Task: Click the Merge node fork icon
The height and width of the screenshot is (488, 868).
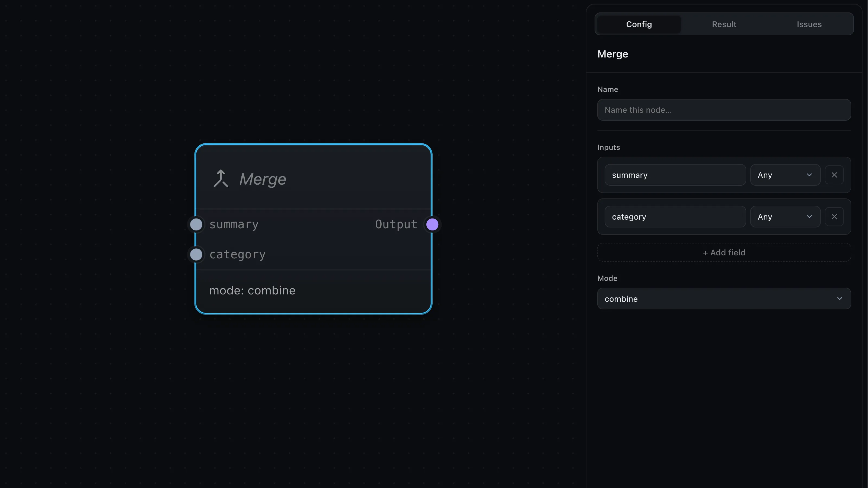Action: (x=221, y=178)
